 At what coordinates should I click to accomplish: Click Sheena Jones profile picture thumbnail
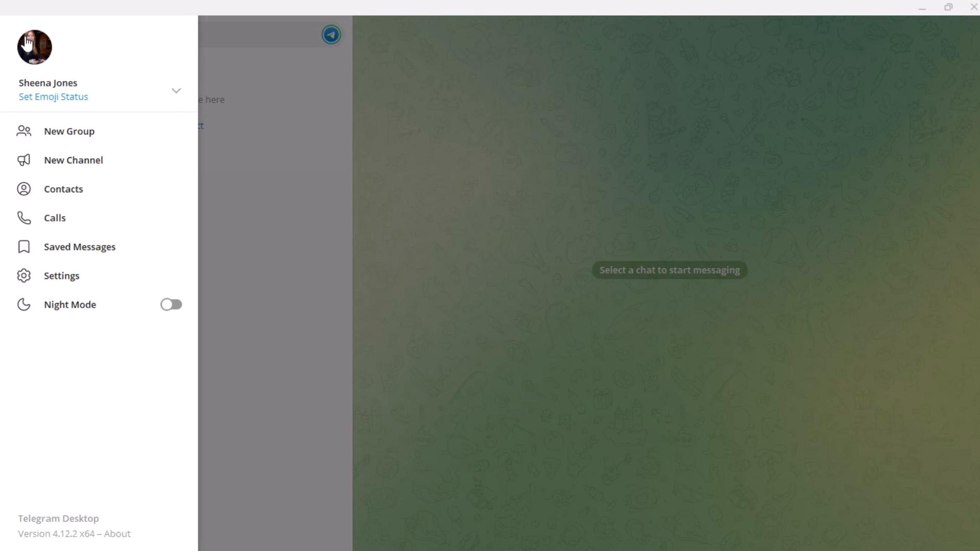click(35, 47)
